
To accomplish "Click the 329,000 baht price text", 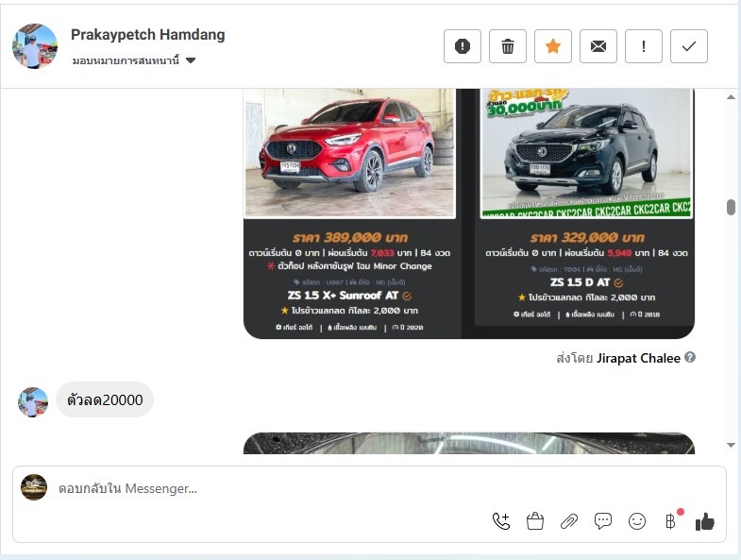I will coord(587,237).
